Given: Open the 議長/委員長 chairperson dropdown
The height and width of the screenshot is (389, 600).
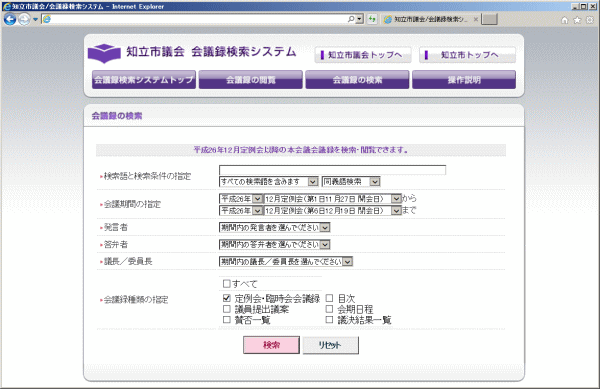Looking at the screenshot, I should click(x=286, y=262).
